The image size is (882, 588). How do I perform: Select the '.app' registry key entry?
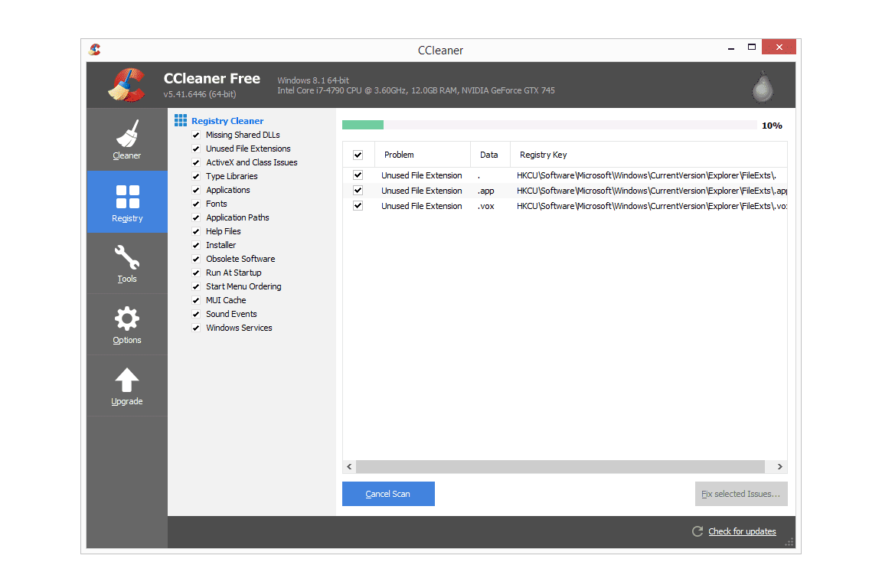coord(652,191)
